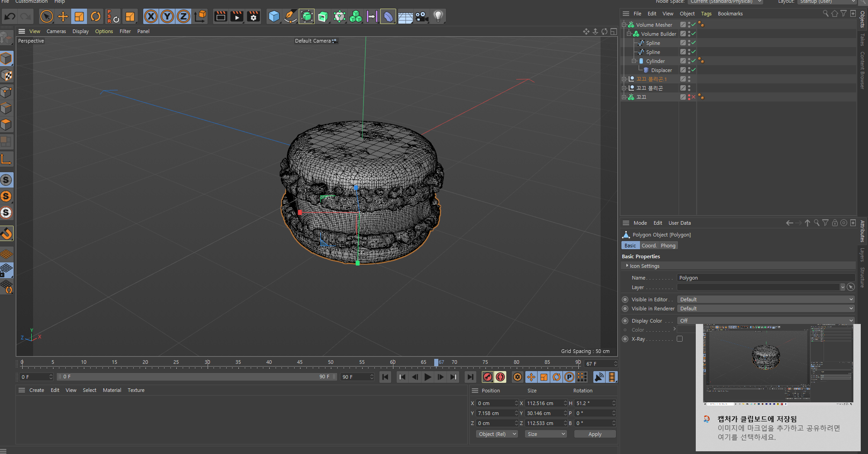Viewport: 868px width, 454px height.
Task: Click the Undo arrow icon
Action: point(10,17)
